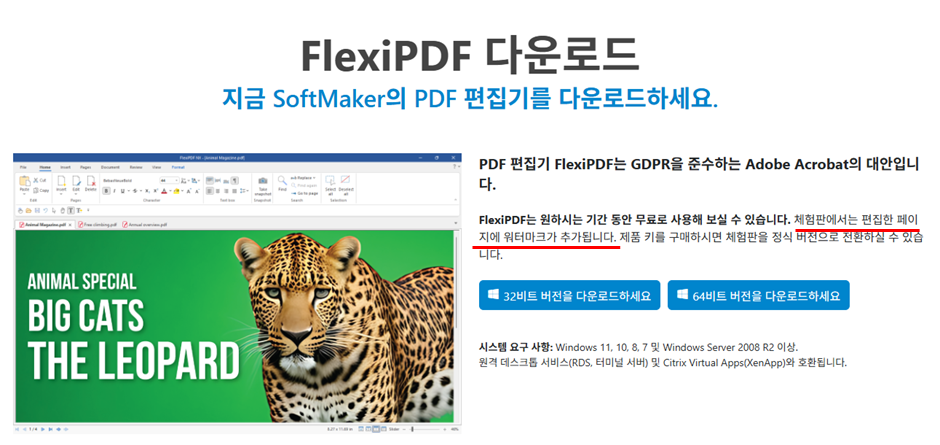Toggle Underline formatting in the Character group
Image resolution: width=940 pixels, height=445 pixels.
pos(123,191)
